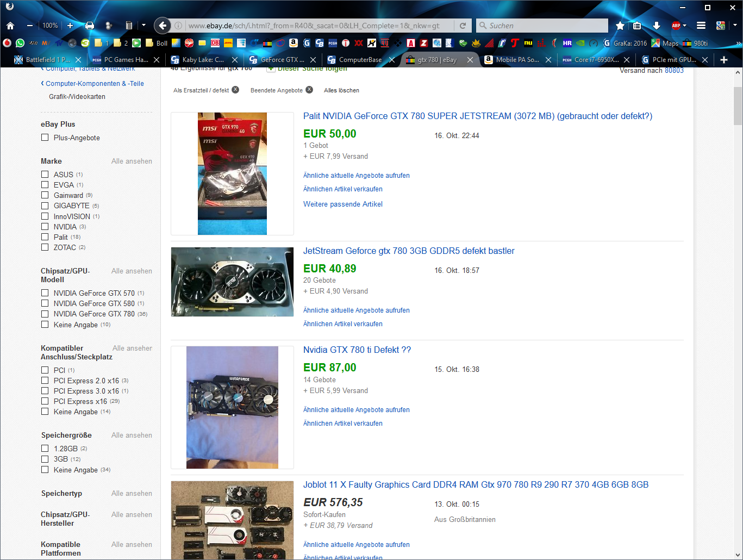Open the '980ti' eBay bookmark
Screen dimensions: 743x560
tap(695, 43)
